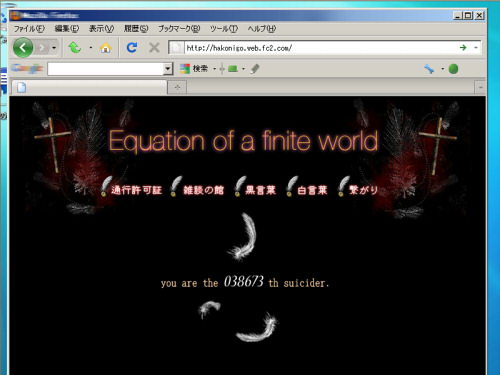Viewport: 500px width, 375px height.
Task: Click the page icon in the address bar
Action: (177, 48)
